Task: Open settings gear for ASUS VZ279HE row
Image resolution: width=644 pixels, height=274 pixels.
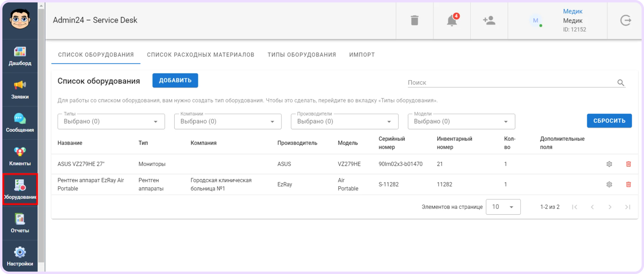Action: click(x=609, y=164)
